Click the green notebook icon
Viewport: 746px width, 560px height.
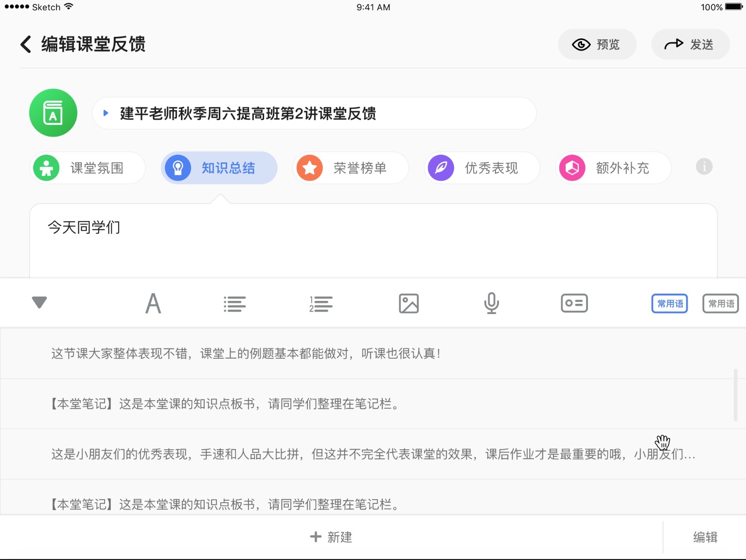point(53,113)
